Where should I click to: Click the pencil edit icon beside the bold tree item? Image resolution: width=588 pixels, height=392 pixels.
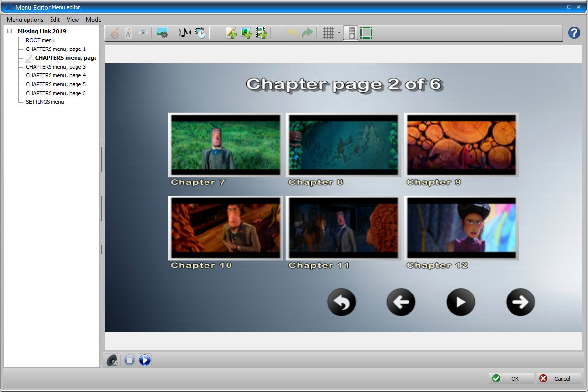(x=29, y=58)
